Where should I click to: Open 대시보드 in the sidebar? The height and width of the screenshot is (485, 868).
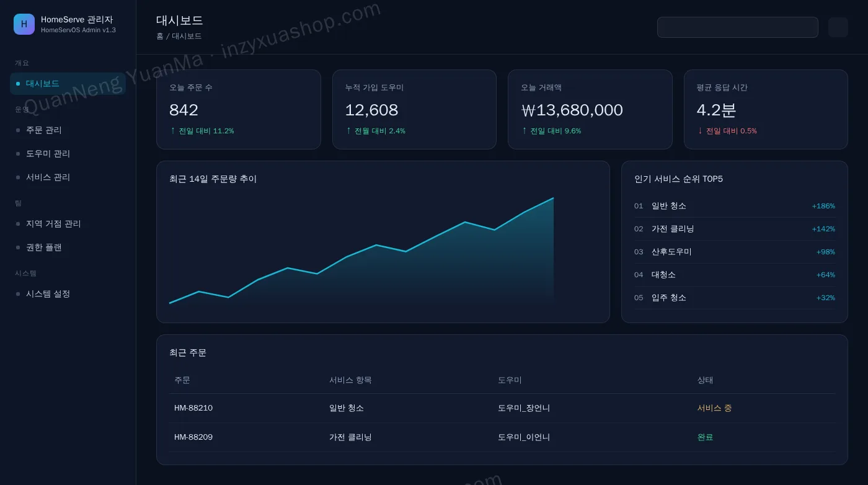click(68, 84)
